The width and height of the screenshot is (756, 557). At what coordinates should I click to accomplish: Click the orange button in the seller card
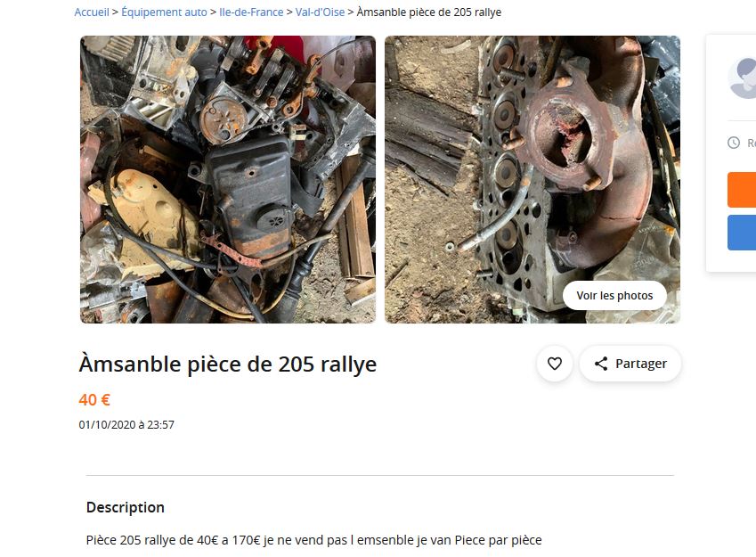tap(742, 190)
